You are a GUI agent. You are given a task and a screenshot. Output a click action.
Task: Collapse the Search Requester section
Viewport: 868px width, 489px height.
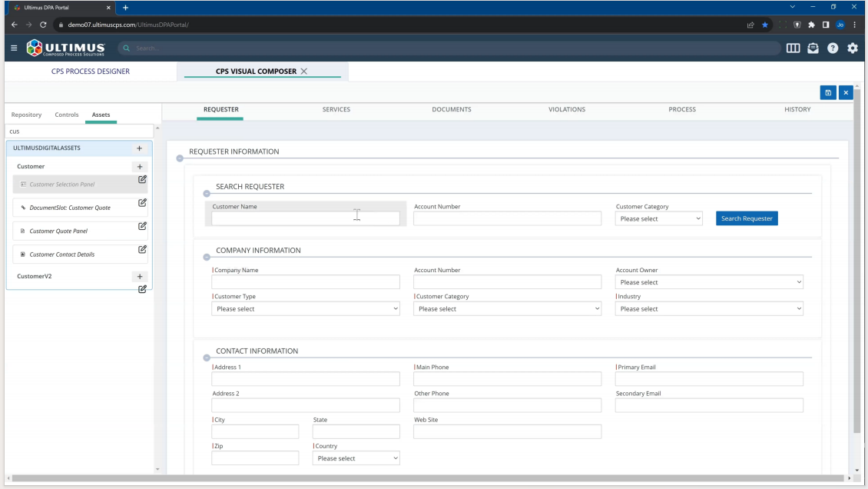[x=207, y=194]
